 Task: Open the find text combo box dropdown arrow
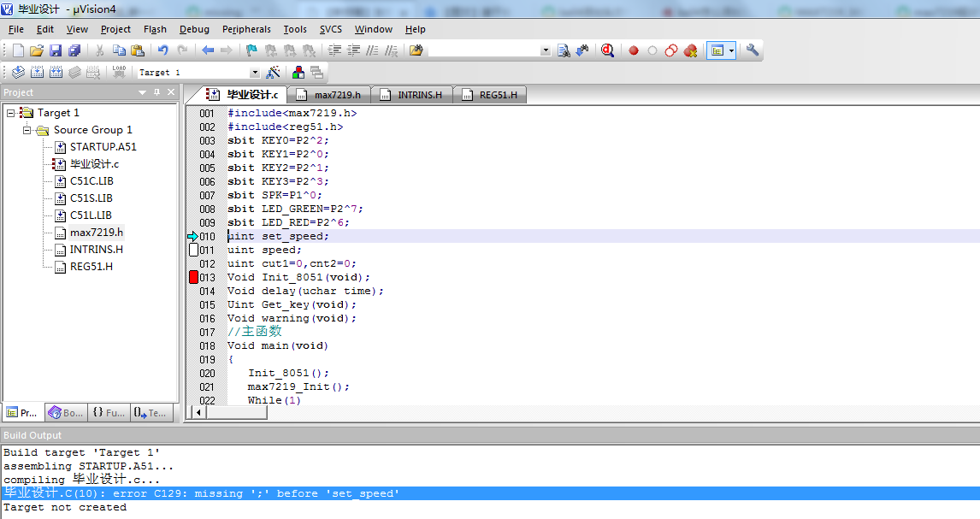(546, 50)
